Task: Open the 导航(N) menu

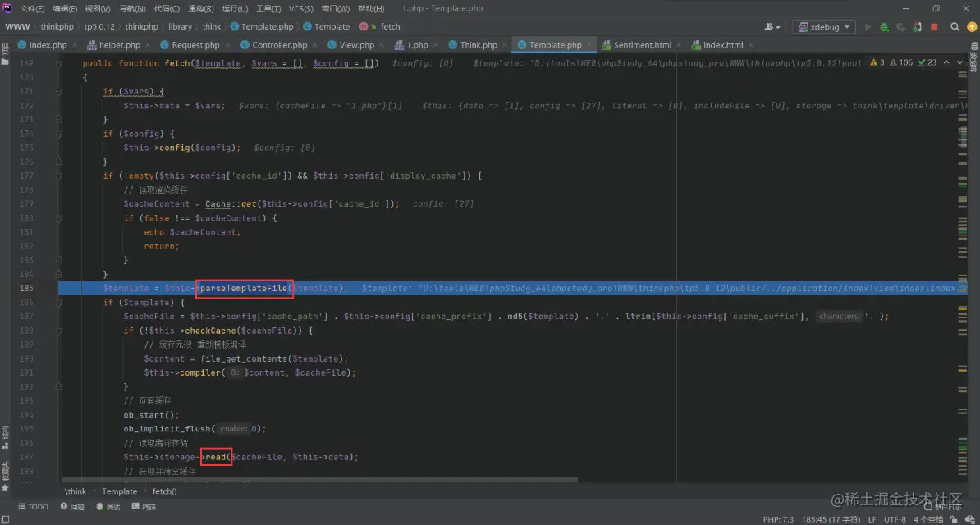Action: pyautogui.click(x=132, y=9)
